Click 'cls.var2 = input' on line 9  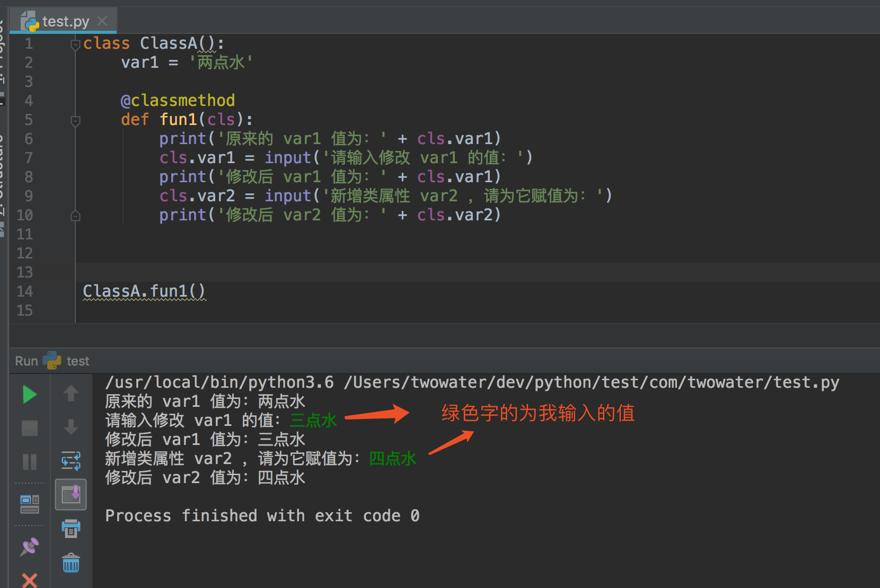(235, 196)
